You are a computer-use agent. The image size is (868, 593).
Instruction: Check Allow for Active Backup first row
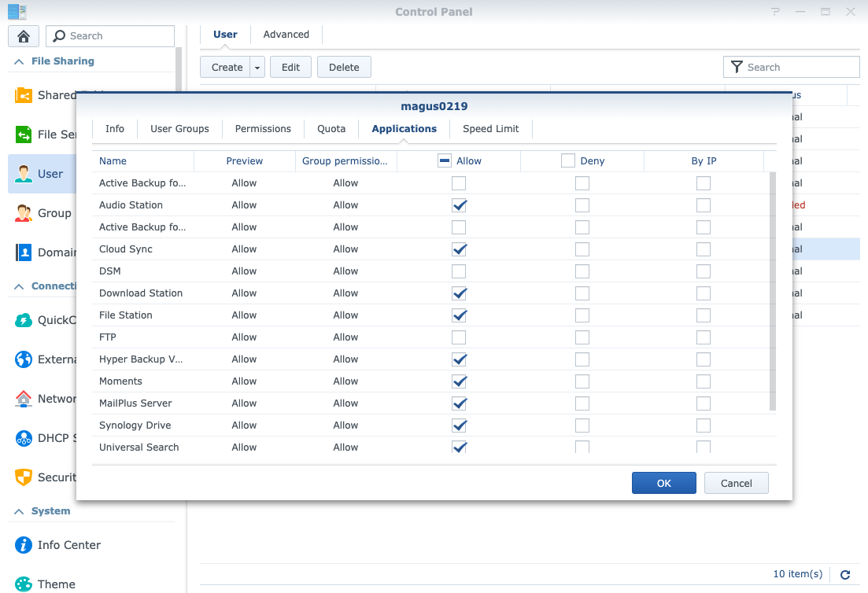[459, 183]
